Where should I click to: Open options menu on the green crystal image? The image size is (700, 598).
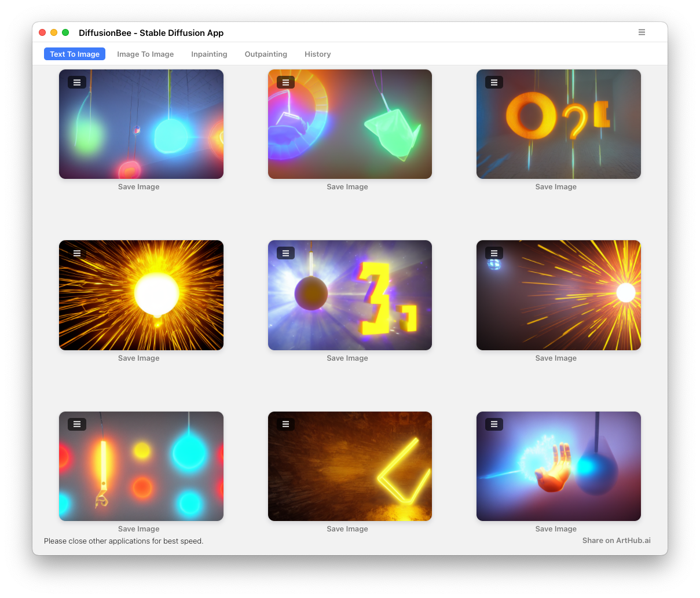[x=285, y=82]
